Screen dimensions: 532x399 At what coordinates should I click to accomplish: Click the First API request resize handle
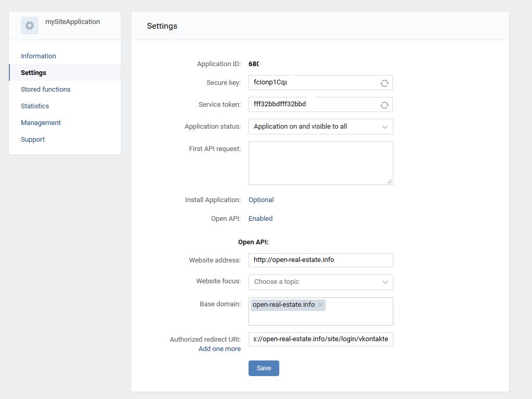tap(389, 181)
